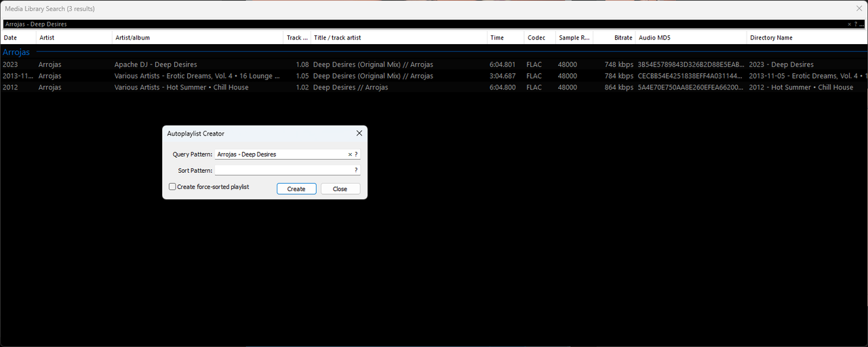Screen dimensions: 868x347
Task: Sort by the Audio MD5 column header
Action: (x=691, y=38)
